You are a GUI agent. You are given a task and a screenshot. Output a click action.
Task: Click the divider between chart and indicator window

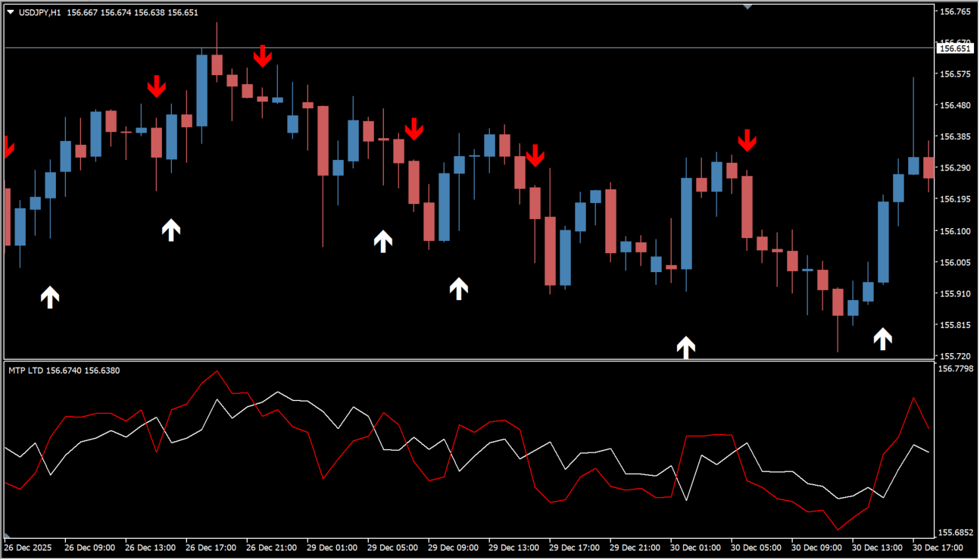click(470, 360)
